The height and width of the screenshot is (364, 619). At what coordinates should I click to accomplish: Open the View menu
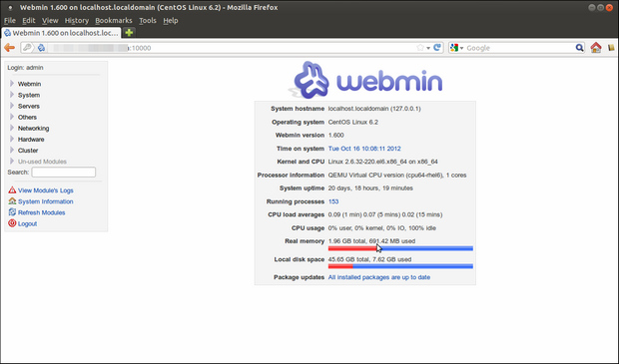pyautogui.click(x=50, y=21)
